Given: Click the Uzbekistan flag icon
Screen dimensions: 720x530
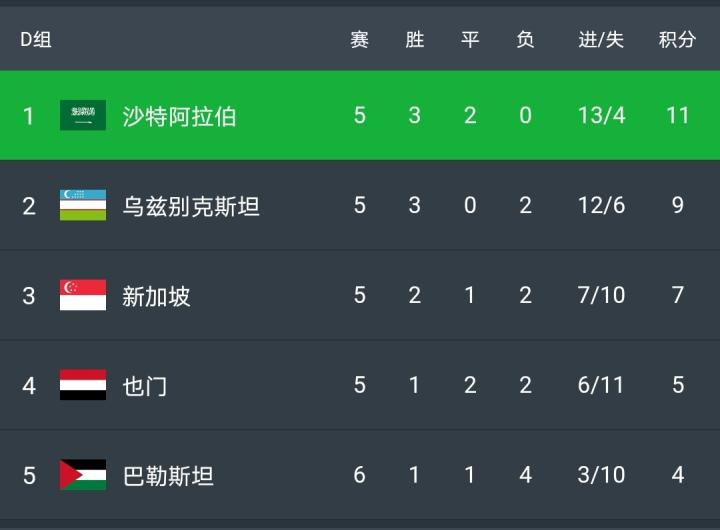Looking at the screenshot, I should (x=83, y=205).
